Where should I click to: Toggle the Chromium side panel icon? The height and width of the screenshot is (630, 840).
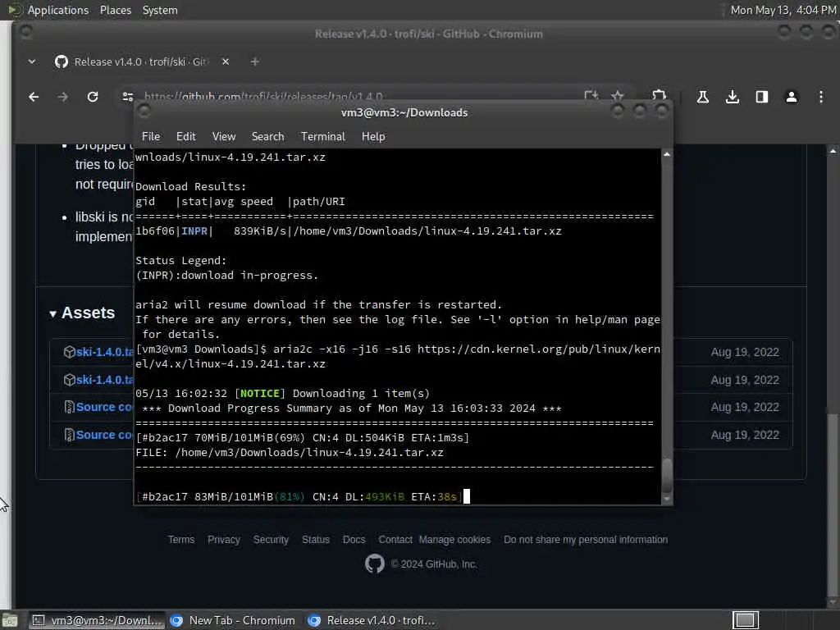click(x=762, y=97)
